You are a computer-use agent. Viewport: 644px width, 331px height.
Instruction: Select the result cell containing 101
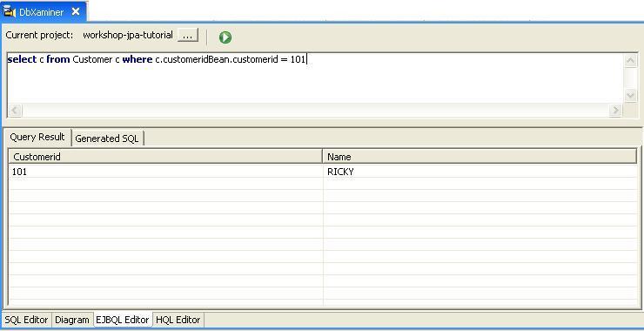(165, 172)
